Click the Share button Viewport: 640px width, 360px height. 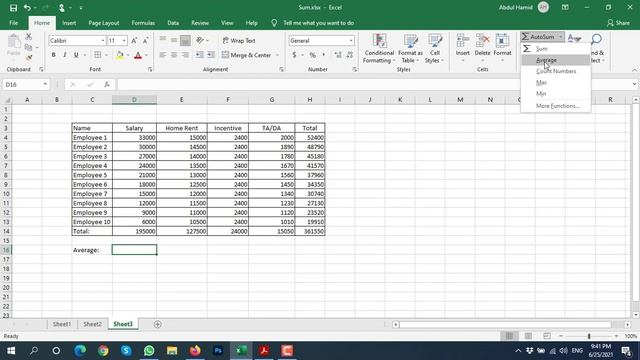[x=618, y=23]
